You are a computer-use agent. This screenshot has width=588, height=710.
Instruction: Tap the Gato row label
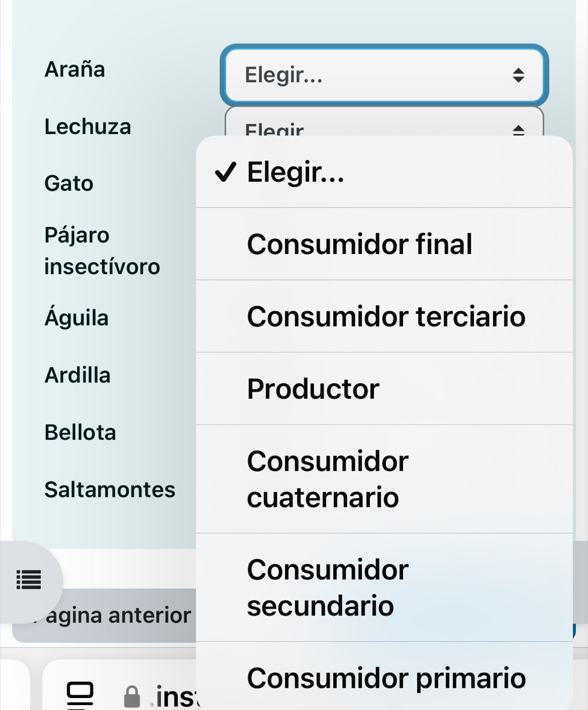click(x=69, y=184)
